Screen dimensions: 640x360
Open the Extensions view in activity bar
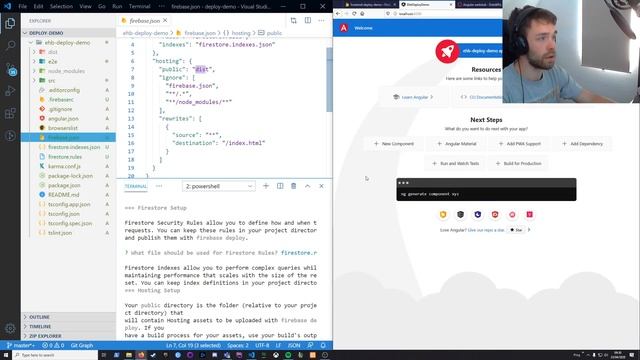(x=10, y=113)
